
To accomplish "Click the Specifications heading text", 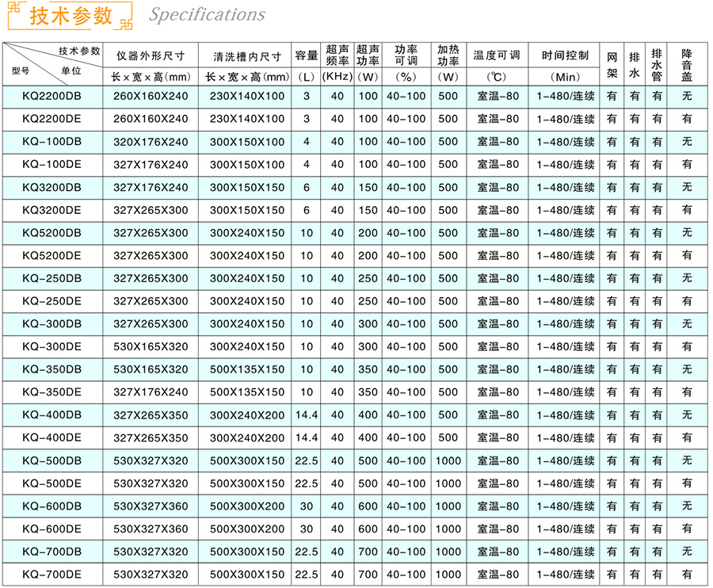I will pos(207,15).
